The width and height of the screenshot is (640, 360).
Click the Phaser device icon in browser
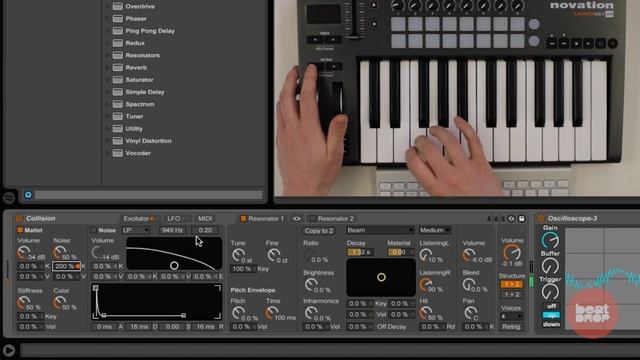tap(118, 19)
